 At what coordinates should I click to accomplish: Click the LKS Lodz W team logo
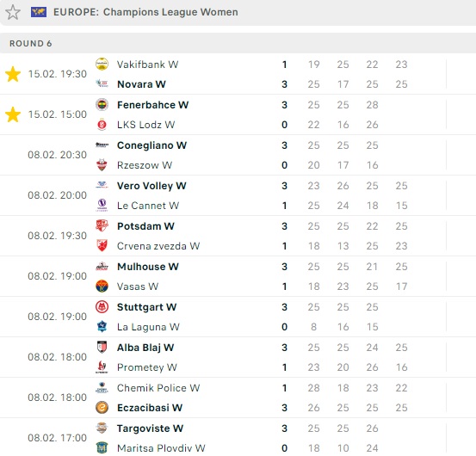tap(102, 125)
